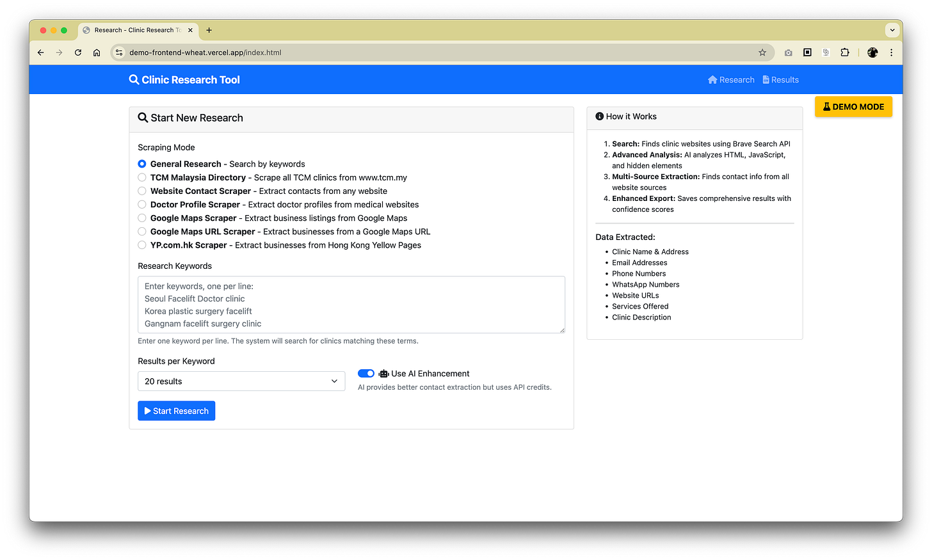This screenshot has height=560, width=932.
Task: Click 'Services Offered' list item
Action: (x=640, y=306)
